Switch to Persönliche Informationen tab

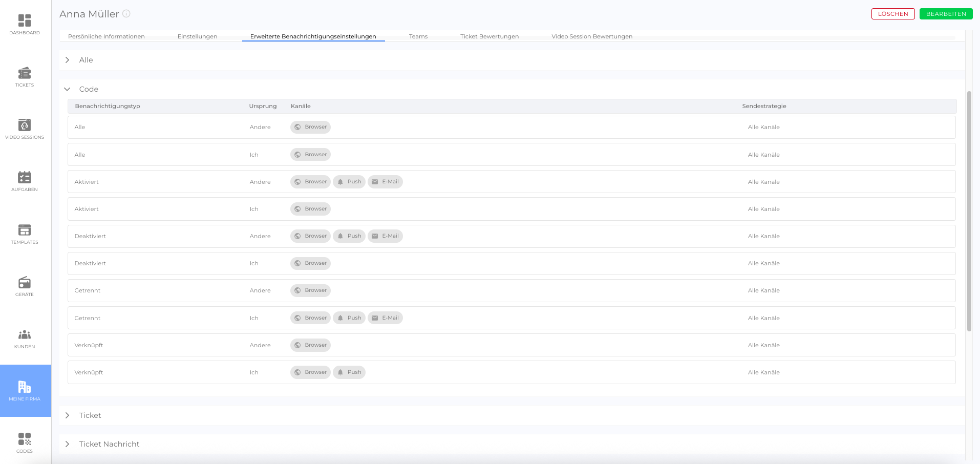(106, 36)
